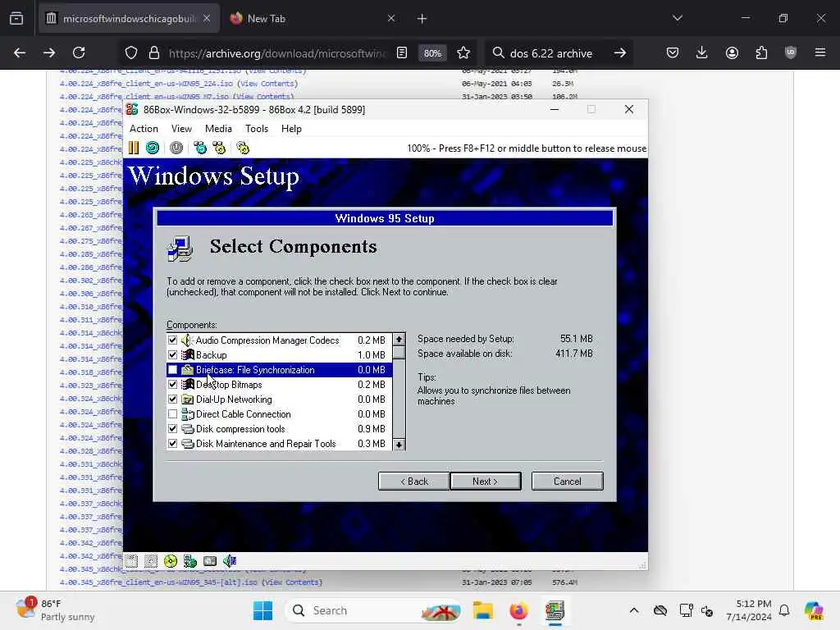
Task: Save page to Pocket icon
Action: point(673,53)
